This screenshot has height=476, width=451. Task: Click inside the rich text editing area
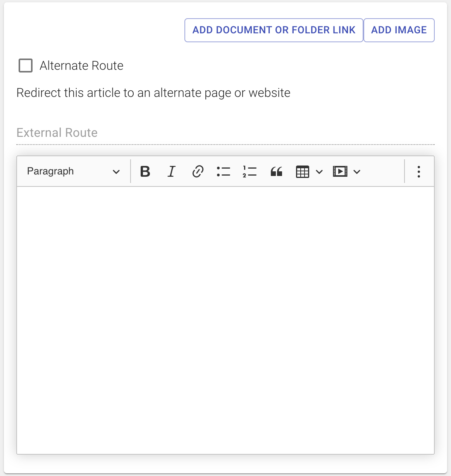point(225,320)
